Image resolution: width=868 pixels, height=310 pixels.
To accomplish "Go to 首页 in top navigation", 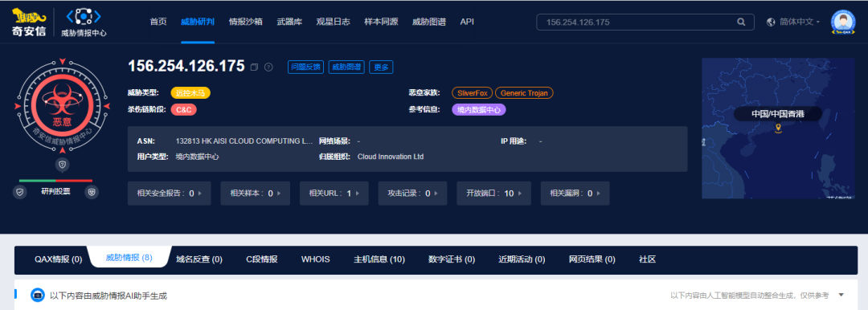I will pyautogui.click(x=158, y=22).
